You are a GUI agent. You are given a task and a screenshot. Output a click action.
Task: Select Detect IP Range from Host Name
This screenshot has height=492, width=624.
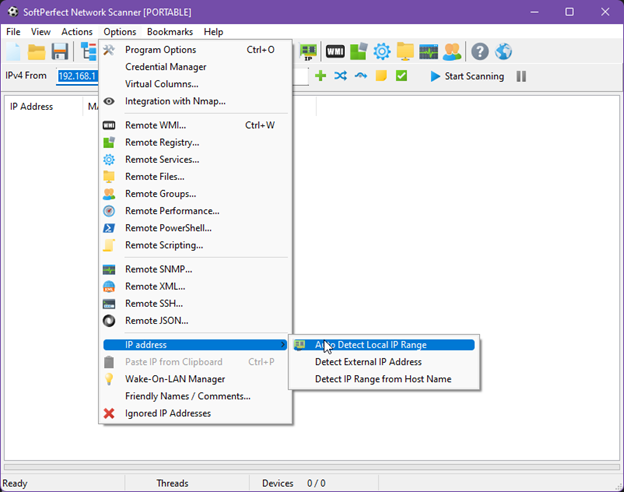(383, 379)
